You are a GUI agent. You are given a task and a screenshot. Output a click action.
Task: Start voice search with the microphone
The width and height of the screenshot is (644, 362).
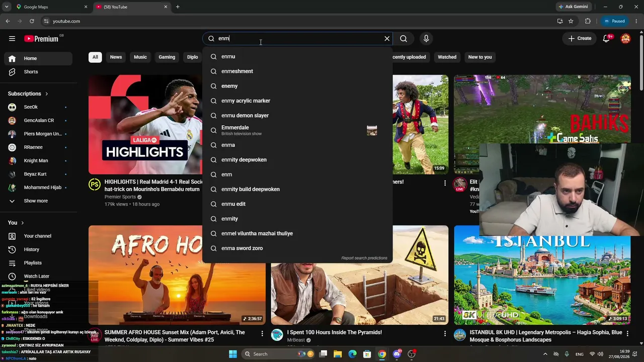(426, 38)
